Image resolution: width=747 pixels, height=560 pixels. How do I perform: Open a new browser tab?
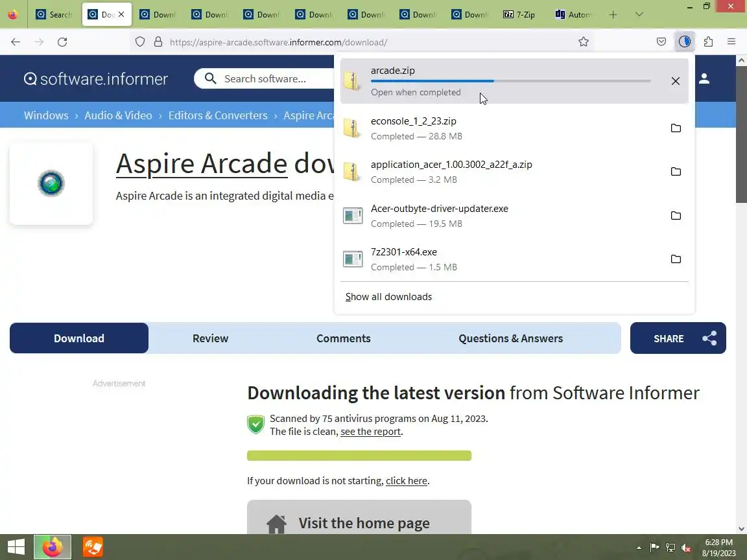point(613,15)
